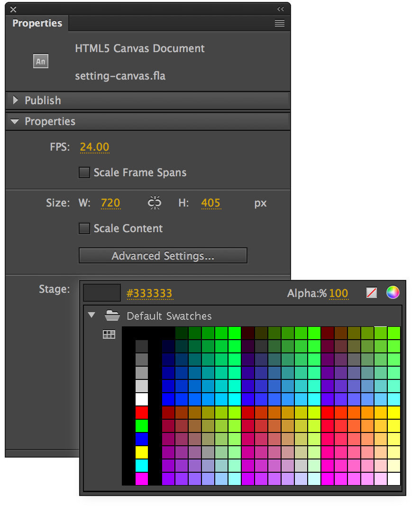
Task: Click the Advanced Settings button
Action: [x=163, y=256]
